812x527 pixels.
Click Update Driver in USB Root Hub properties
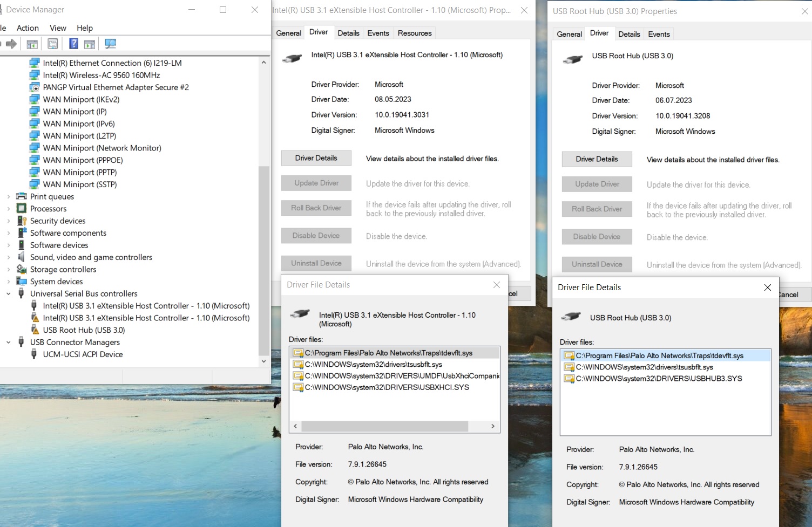tap(597, 184)
